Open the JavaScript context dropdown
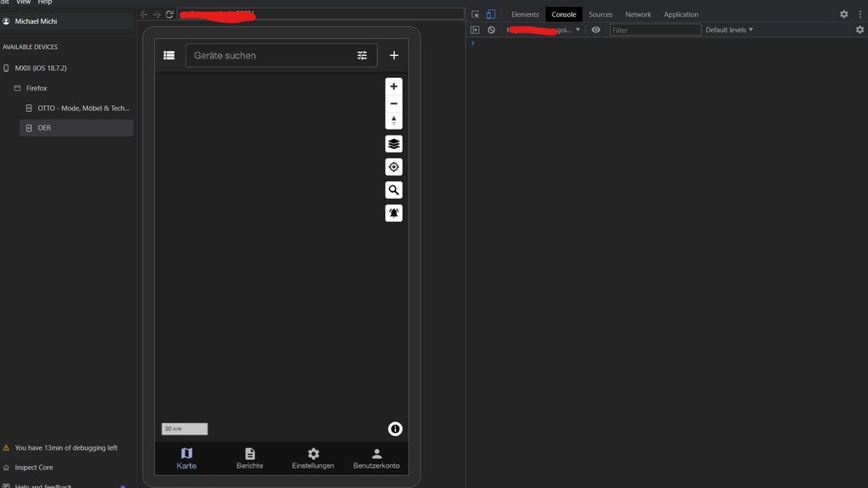Viewport: 868px width, 488px height. pyautogui.click(x=543, y=30)
